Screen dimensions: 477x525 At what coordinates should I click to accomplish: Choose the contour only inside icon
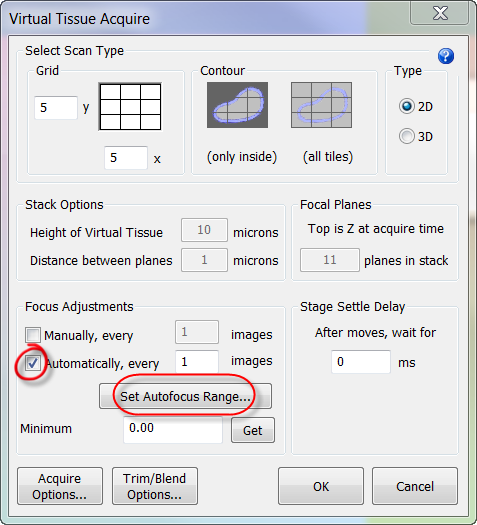point(237,105)
